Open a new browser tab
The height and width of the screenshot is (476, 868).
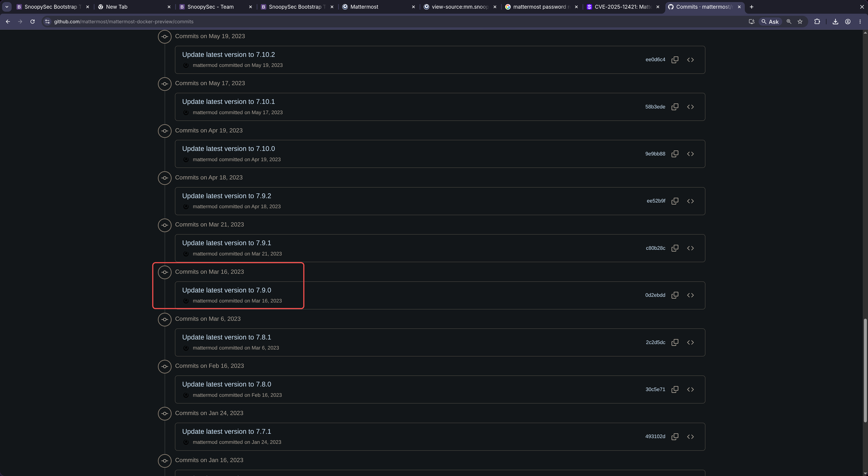coord(752,7)
